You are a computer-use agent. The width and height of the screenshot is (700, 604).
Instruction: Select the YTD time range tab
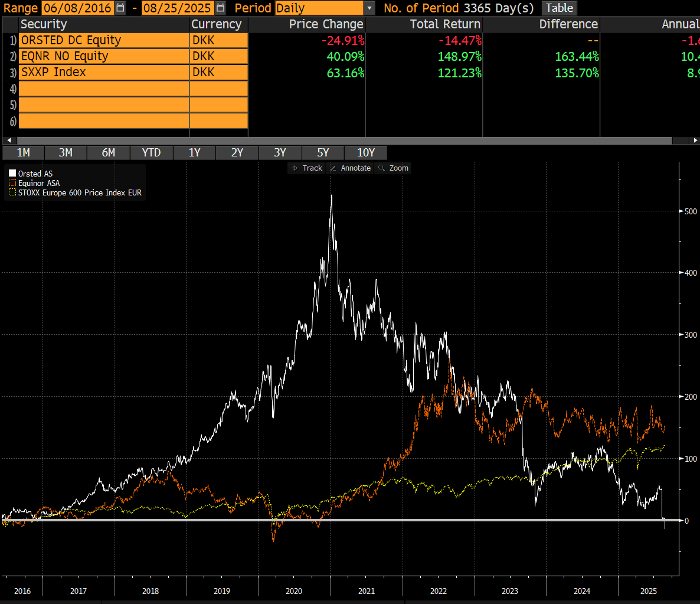click(x=151, y=153)
